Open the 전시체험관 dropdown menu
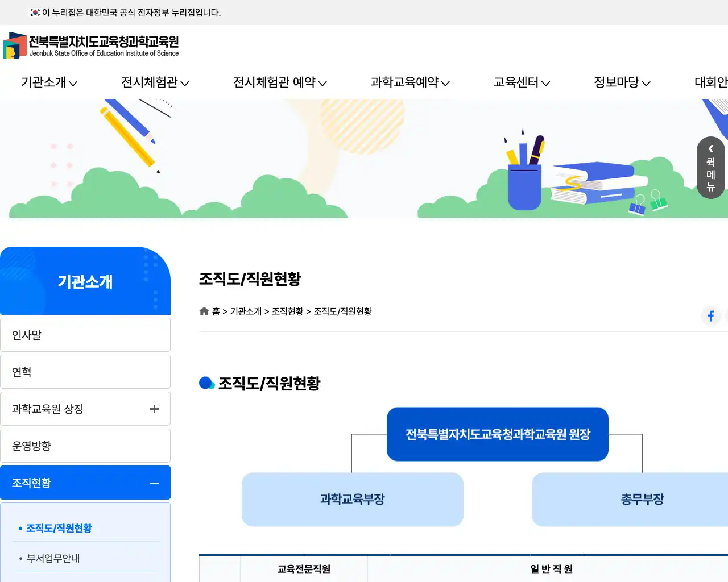 click(154, 82)
